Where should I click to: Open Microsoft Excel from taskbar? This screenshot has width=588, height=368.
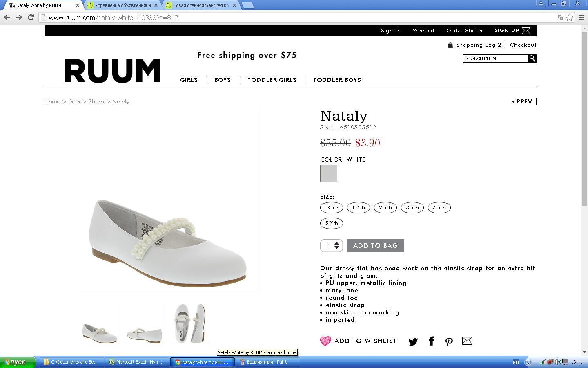[137, 362]
